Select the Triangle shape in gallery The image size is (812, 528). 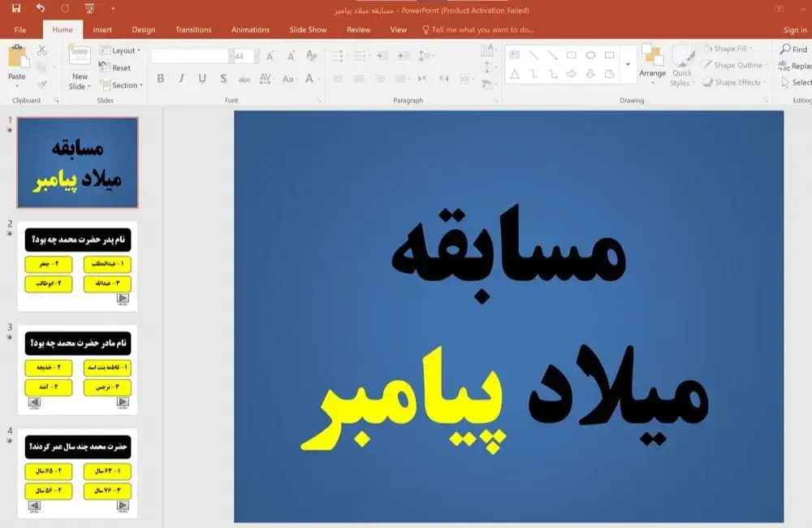515,75
